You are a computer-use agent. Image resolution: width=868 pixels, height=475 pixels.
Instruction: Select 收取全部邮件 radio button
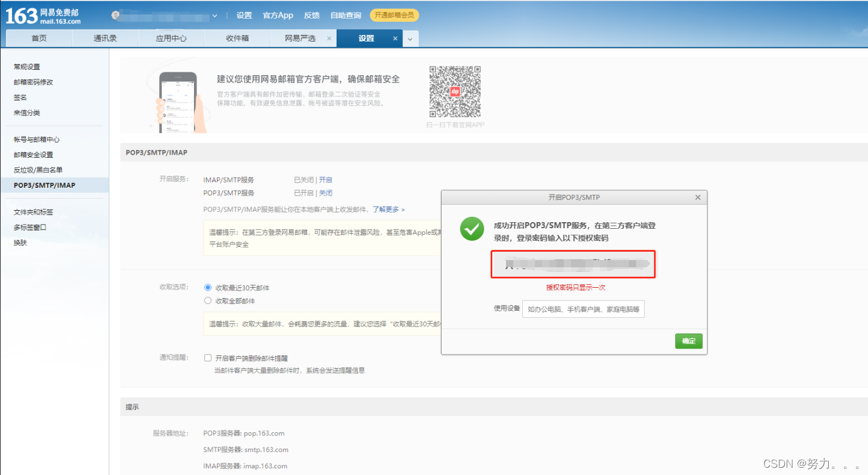pyautogui.click(x=208, y=300)
